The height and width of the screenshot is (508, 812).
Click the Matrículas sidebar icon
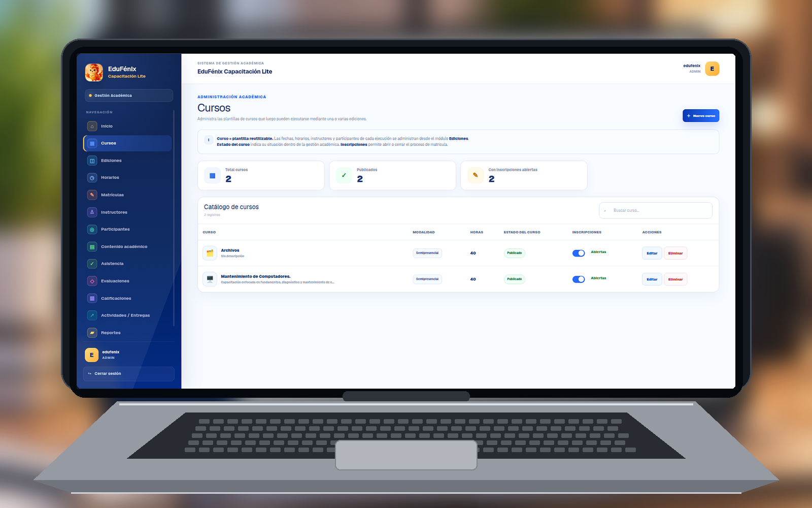92,195
